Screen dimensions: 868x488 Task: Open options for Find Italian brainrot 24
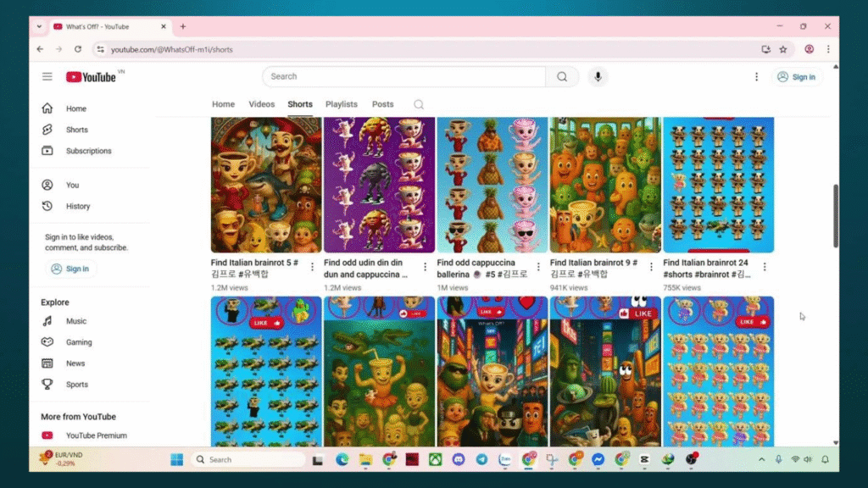765,267
